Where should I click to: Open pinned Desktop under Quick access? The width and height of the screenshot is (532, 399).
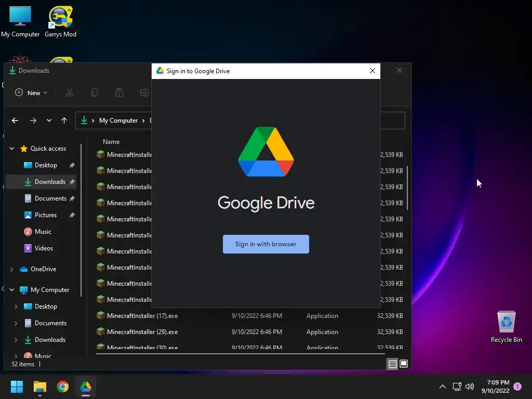click(46, 165)
